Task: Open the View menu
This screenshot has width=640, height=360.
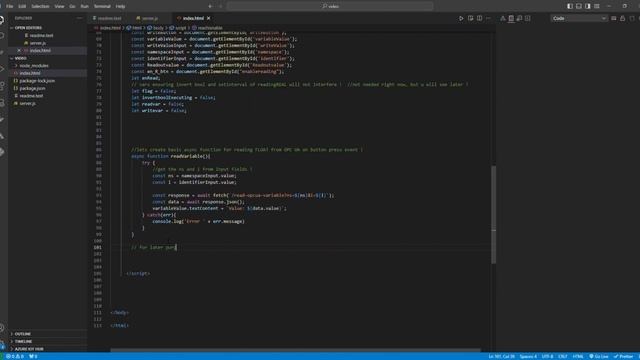Action: (x=59, y=6)
